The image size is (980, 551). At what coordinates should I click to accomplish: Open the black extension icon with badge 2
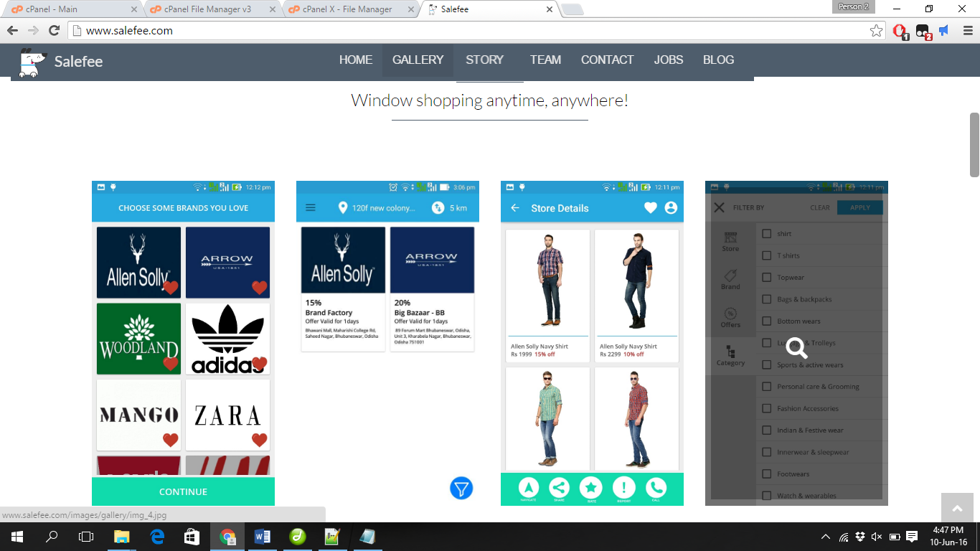(x=923, y=31)
